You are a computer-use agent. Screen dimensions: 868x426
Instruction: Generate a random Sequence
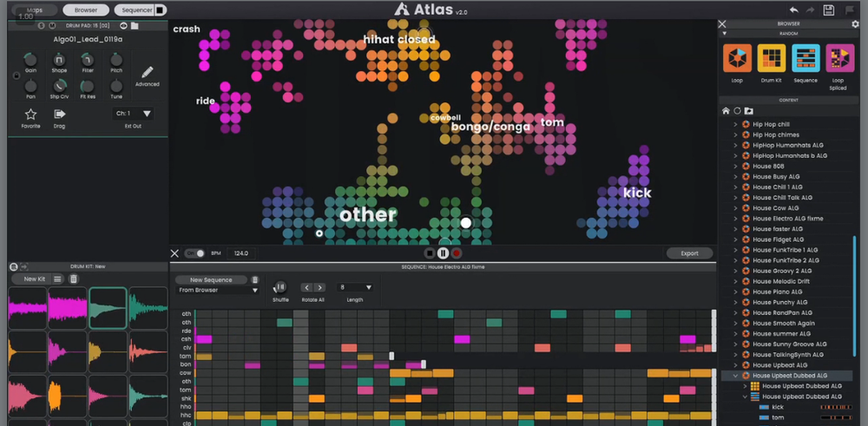[806, 58]
